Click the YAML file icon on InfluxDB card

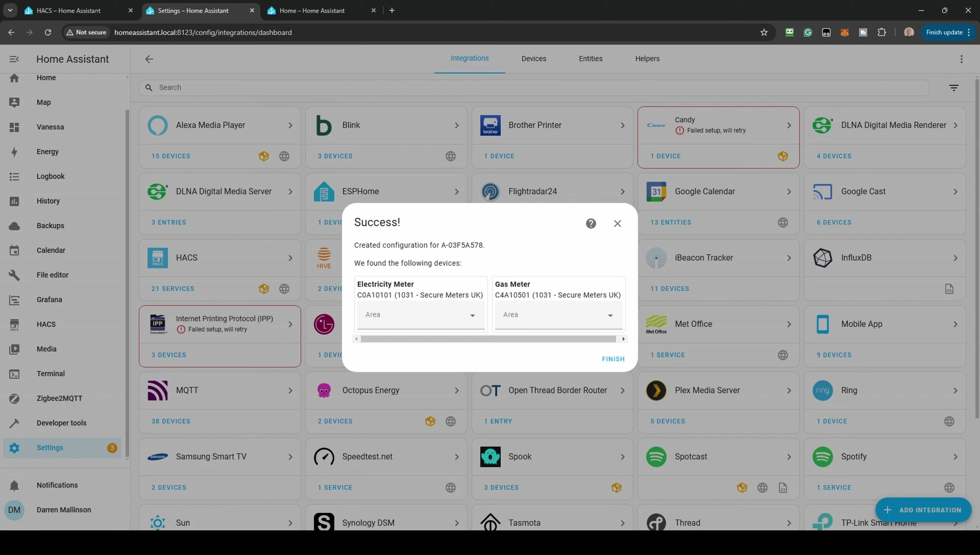949,288
